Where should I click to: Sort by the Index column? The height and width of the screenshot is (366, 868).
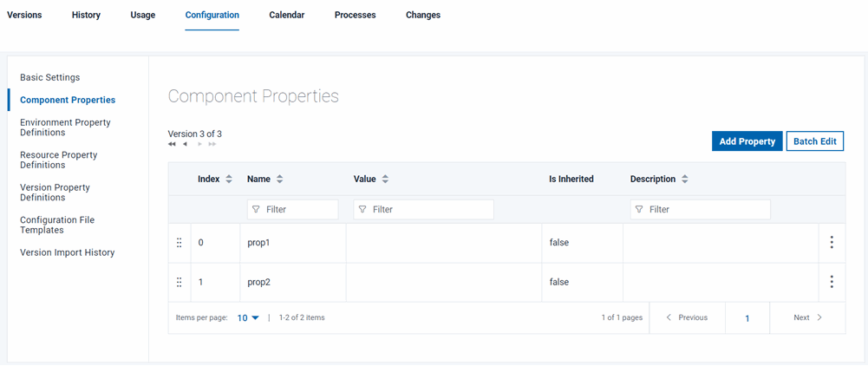click(x=229, y=180)
